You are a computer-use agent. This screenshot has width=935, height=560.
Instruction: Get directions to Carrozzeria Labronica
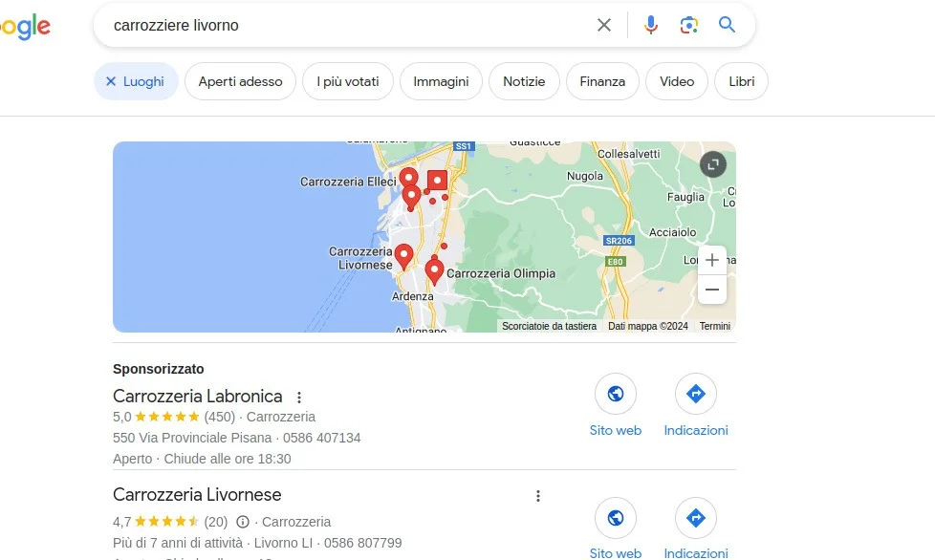coord(696,394)
